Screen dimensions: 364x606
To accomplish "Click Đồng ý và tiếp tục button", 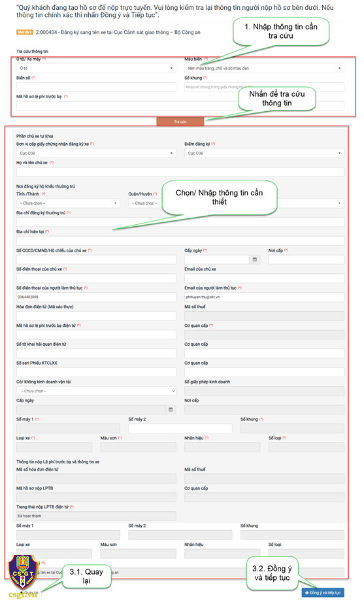I will [323, 593].
